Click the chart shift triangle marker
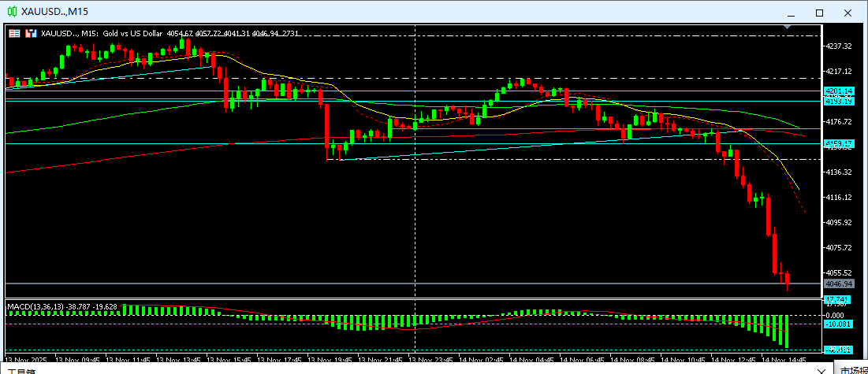868x374 pixels. point(787,28)
